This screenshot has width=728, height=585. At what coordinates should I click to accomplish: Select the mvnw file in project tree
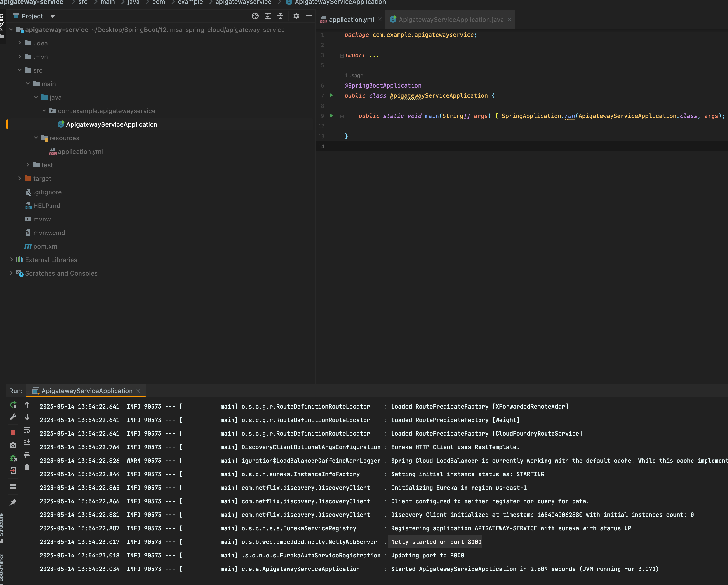[42, 219]
